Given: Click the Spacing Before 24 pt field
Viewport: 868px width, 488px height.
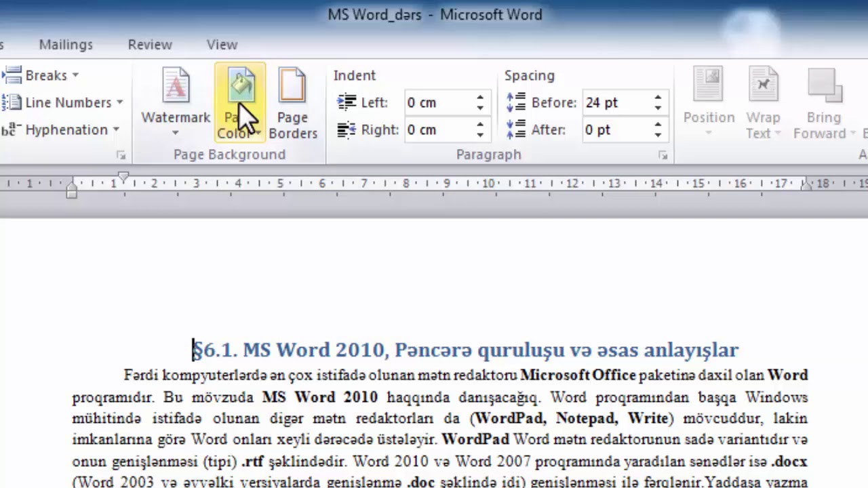Looking at the screenshot, I should pyautogui.click(x=617, y=102).
